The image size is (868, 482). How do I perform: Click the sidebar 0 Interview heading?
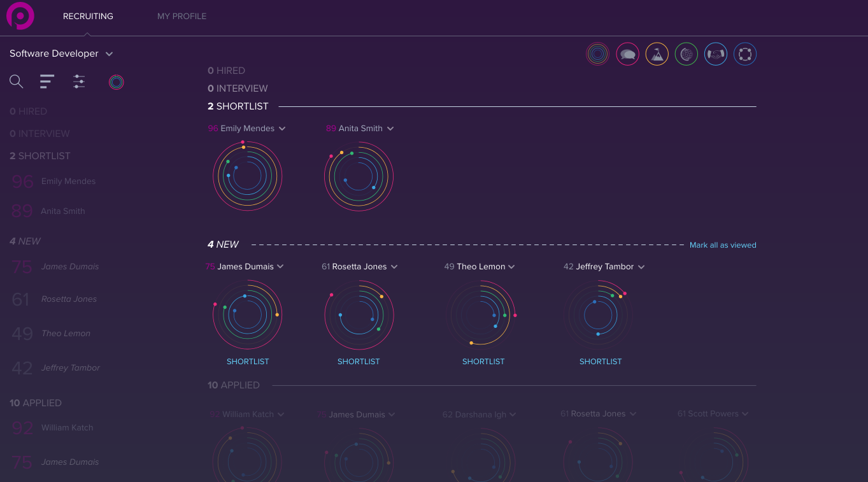click(39, 134)
